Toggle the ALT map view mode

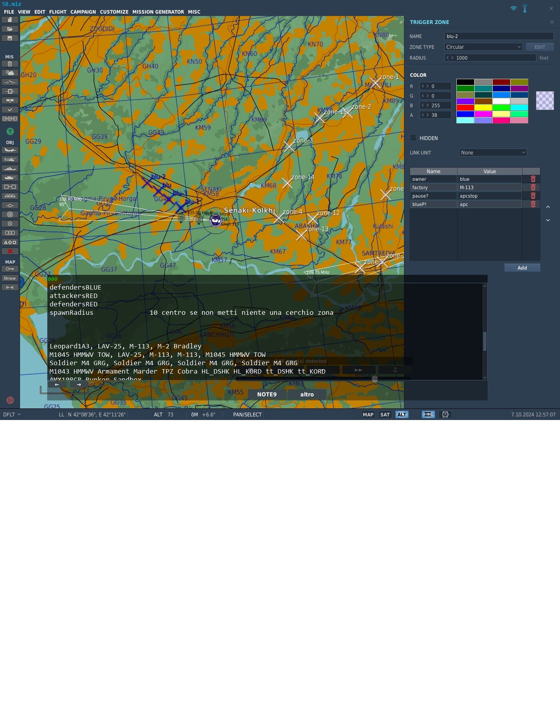pyautogui.click(x=402, y=415)
